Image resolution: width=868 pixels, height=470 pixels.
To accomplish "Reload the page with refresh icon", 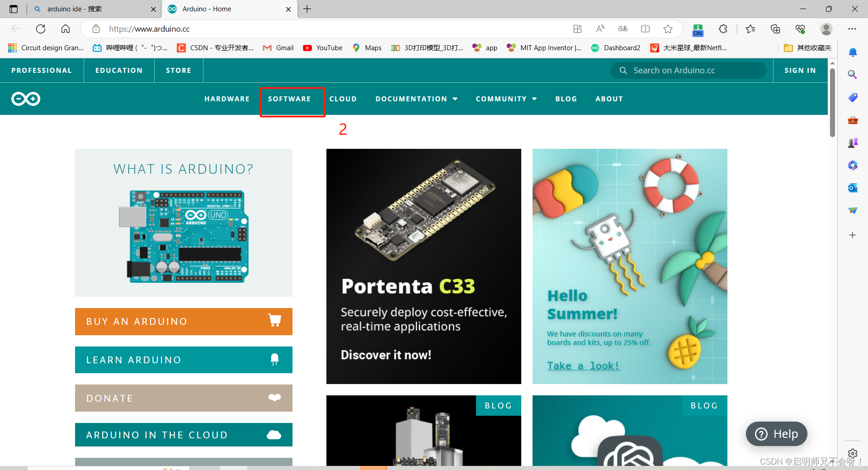I will click(41, 29).
